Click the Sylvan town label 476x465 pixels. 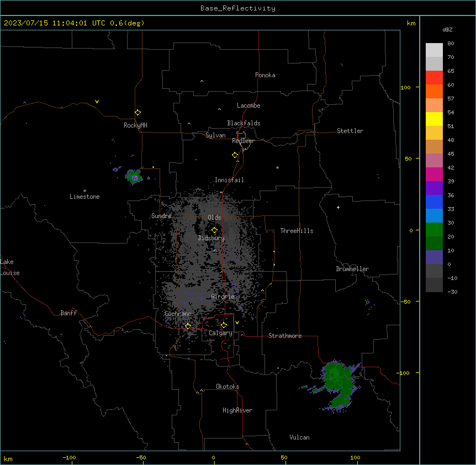215,135
